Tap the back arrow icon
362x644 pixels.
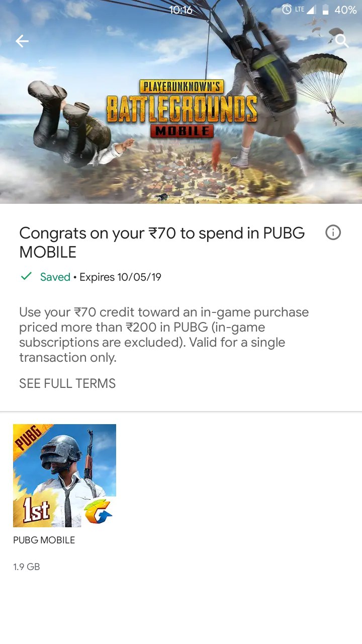(22, 41)
